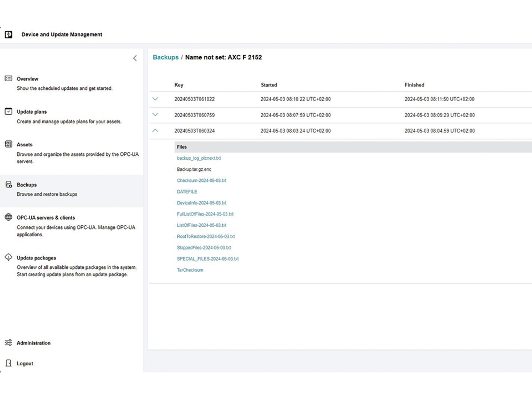Expand backup row 20240503T060759

(155, 115)
